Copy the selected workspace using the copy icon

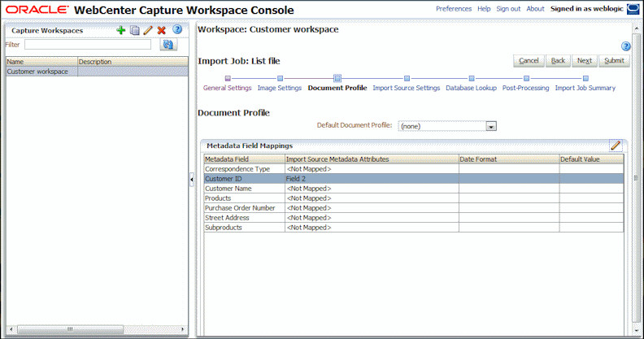click(135, 30)
